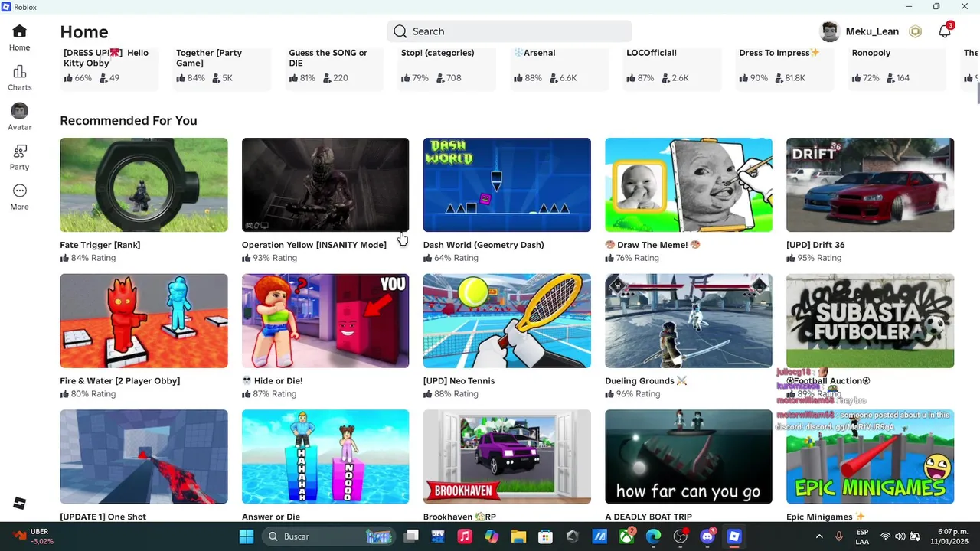Click the Arsenal game card title
Image resolution: width=980 pixels, height=551 pixels.
534,53
